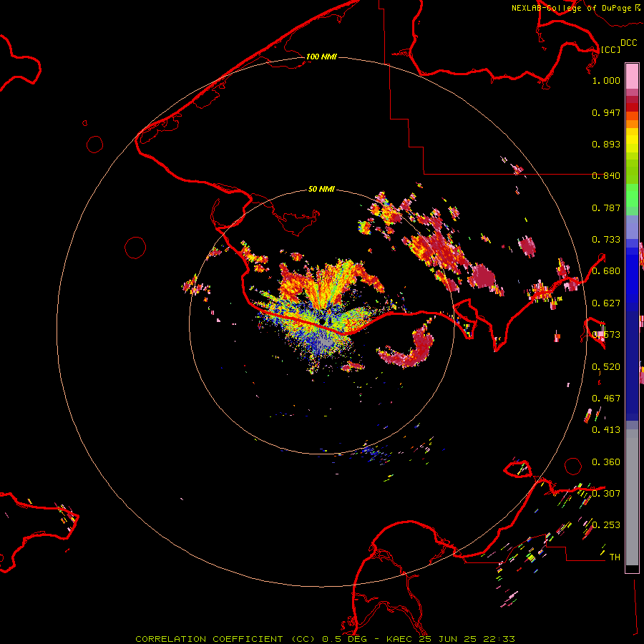Select the 0.627 scale value
The image size is (644, 644).
[x=606, y=303]
